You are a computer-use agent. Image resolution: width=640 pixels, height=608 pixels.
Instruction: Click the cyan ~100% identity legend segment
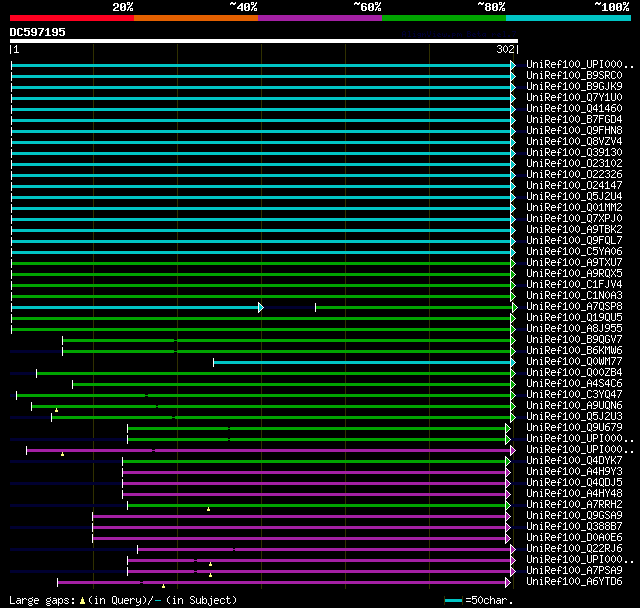569,18
